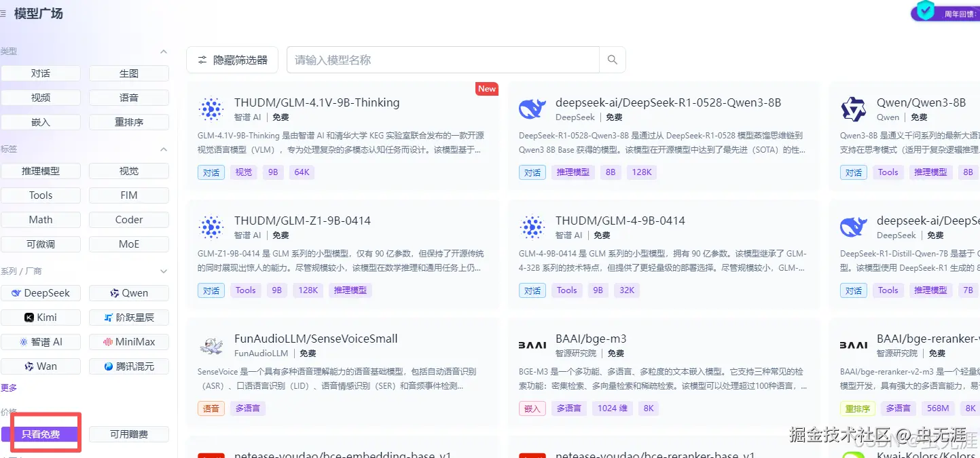Filter by 智谱 AI vendor
Screen dimensions: 980x458
(x=41, y=342)
